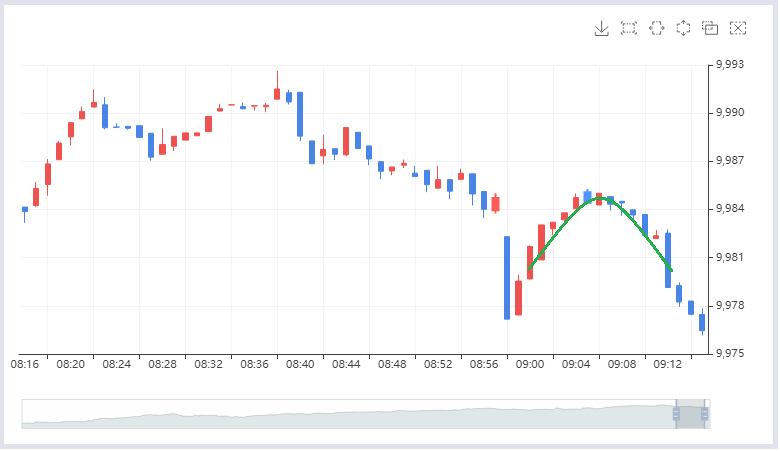Toggle keep multiple selections brush mode
The width and height of the screenshot is (780, 451).
point(710,28)
